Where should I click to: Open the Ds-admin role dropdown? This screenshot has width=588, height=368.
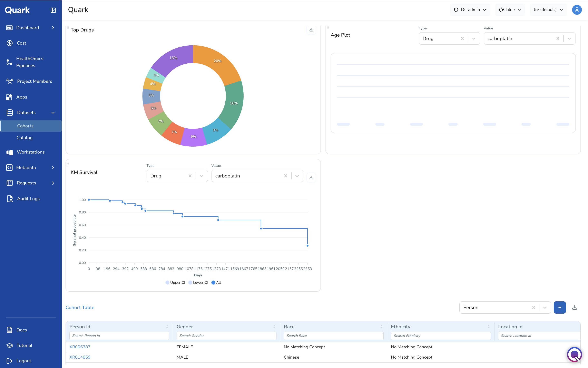coord(470,10)
